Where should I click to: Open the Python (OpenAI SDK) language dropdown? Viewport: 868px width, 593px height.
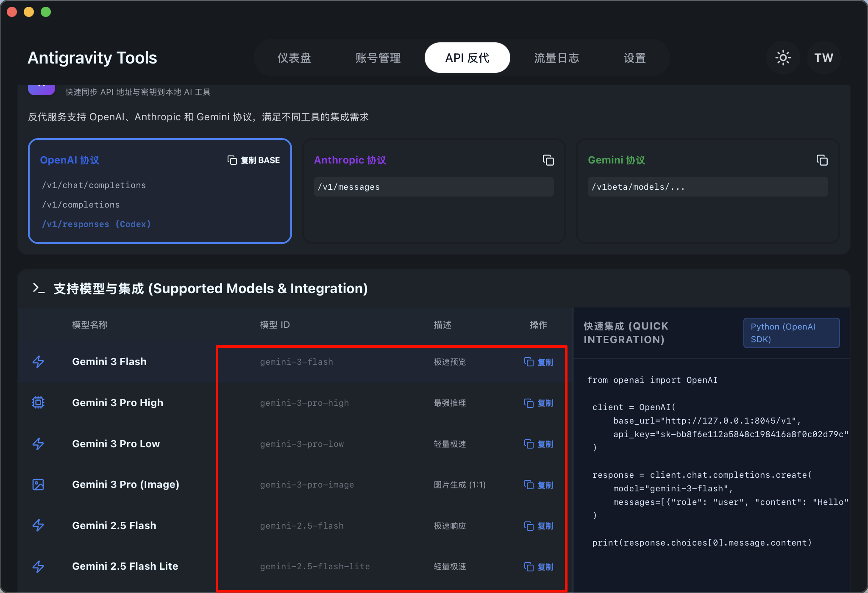(791, 333)
